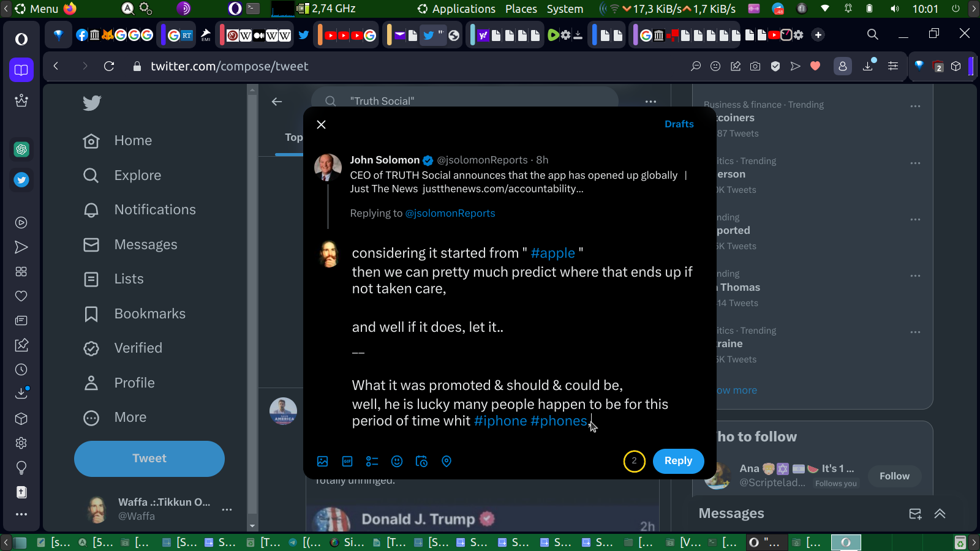Open the emoji picker in the composer
980x551 pixels.
pyautogui.click(x=397, y=462)
